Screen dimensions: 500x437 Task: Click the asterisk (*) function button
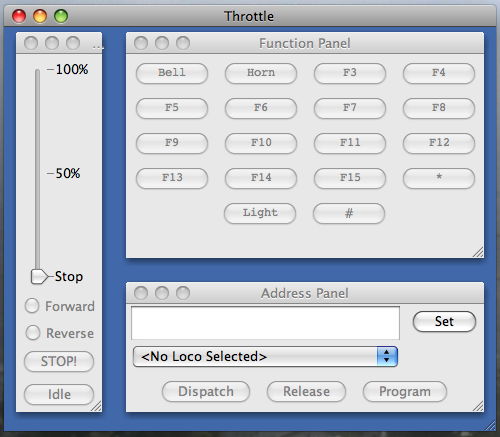[439, 178]
